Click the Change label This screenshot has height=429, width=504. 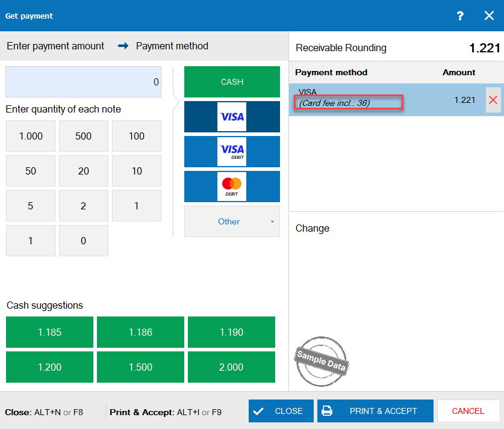tap(313, 228)
